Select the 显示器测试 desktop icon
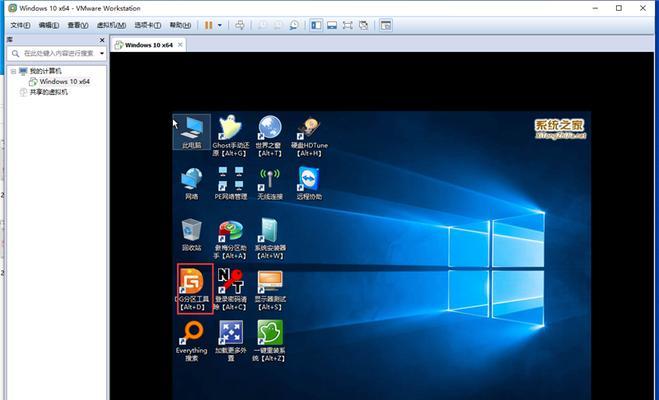This screenshot has height=400, width=659. pyautogui.click(x=269, y=290)
